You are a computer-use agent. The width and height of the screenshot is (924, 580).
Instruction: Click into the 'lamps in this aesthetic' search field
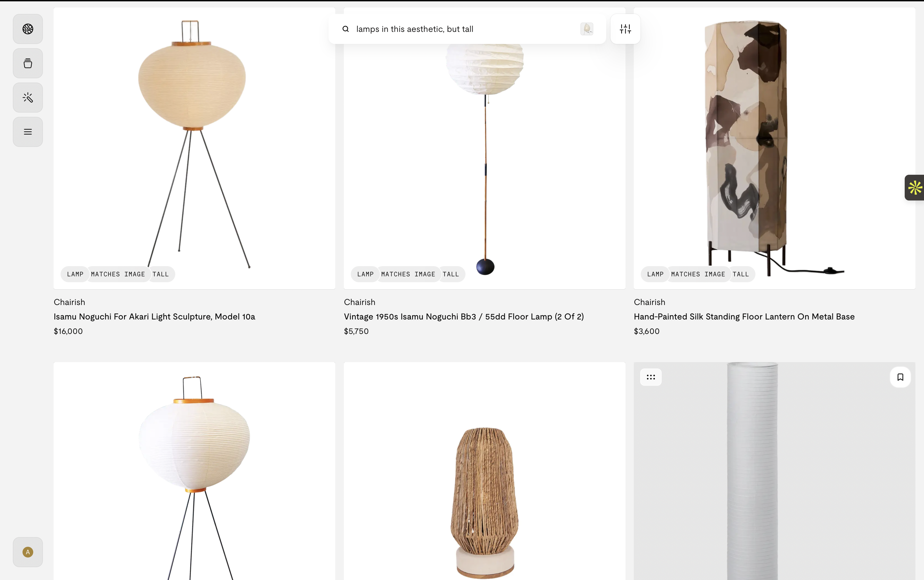(464, 29)
